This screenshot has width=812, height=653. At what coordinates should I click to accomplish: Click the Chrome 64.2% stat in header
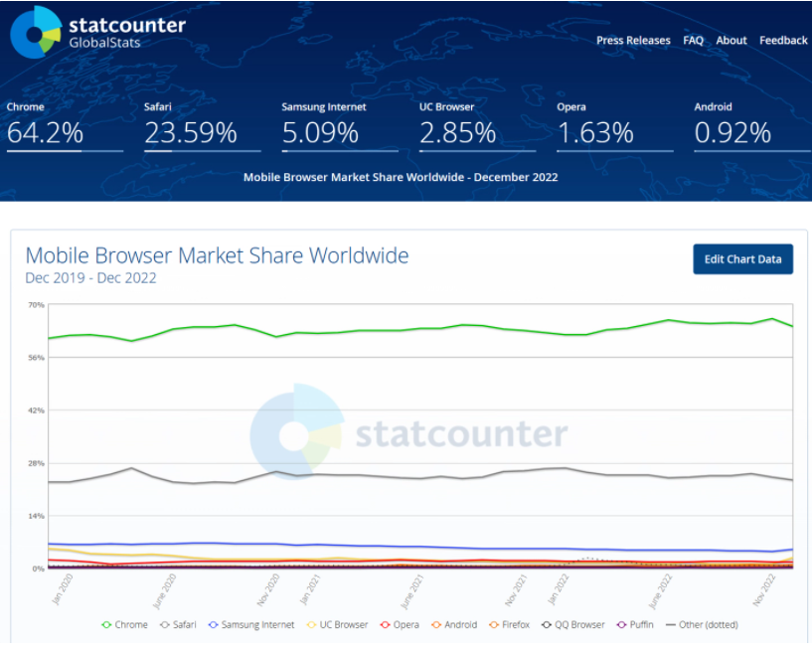coord(45,132)
